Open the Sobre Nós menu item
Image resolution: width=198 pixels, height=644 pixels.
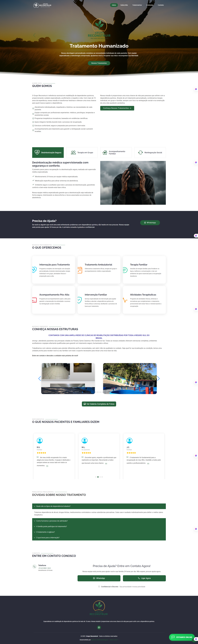pos(124,5)
